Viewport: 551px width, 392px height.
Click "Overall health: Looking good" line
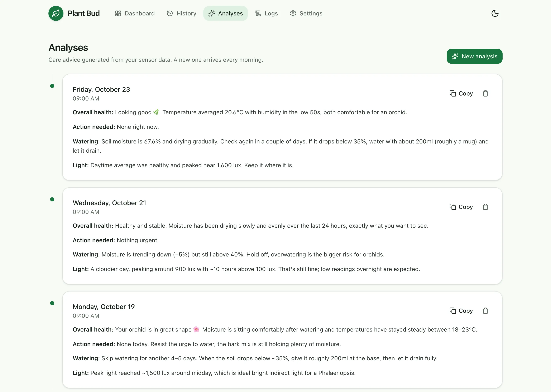[240, 112]
